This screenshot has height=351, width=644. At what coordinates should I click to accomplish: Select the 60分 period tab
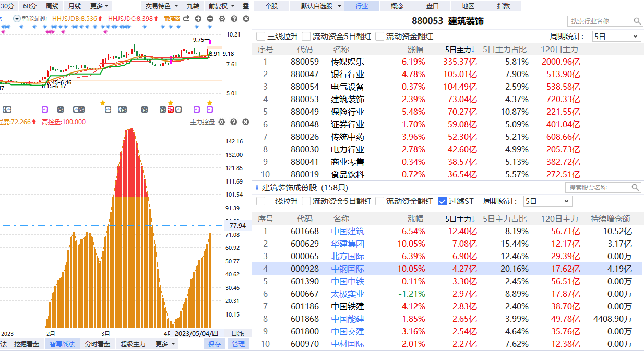(30, 6)
